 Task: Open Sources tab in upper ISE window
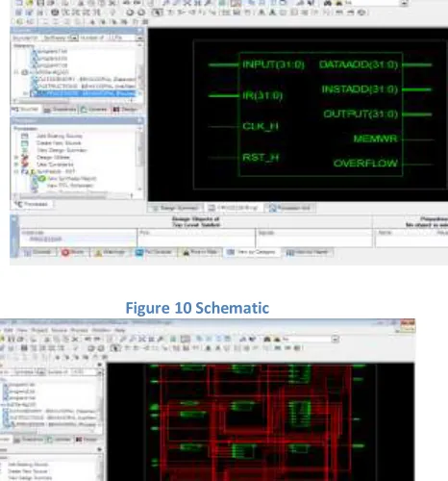coord(25,110)
